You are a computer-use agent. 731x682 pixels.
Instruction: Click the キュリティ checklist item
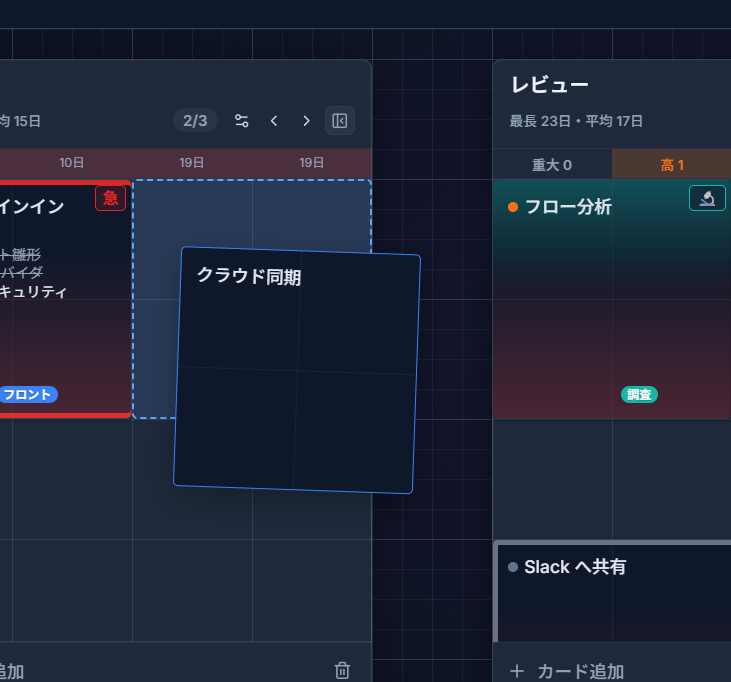click(x=33, y=292)
